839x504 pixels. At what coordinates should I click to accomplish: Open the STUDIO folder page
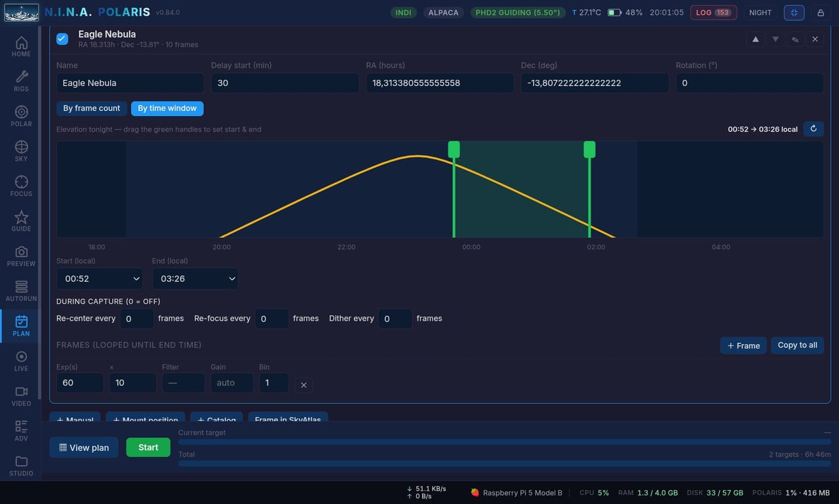pyautogui.click(x=21, y=466)
